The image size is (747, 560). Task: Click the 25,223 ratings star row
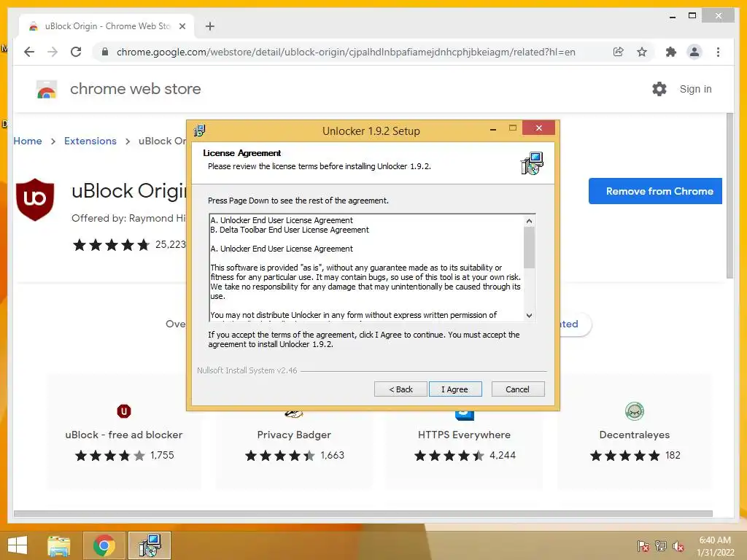111,245
